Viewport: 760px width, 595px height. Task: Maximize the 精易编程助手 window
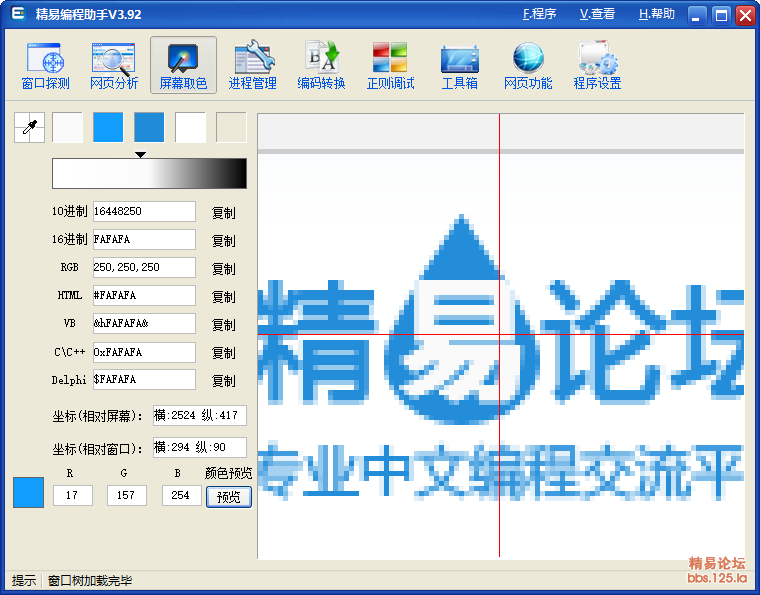(x=721, y=16)
